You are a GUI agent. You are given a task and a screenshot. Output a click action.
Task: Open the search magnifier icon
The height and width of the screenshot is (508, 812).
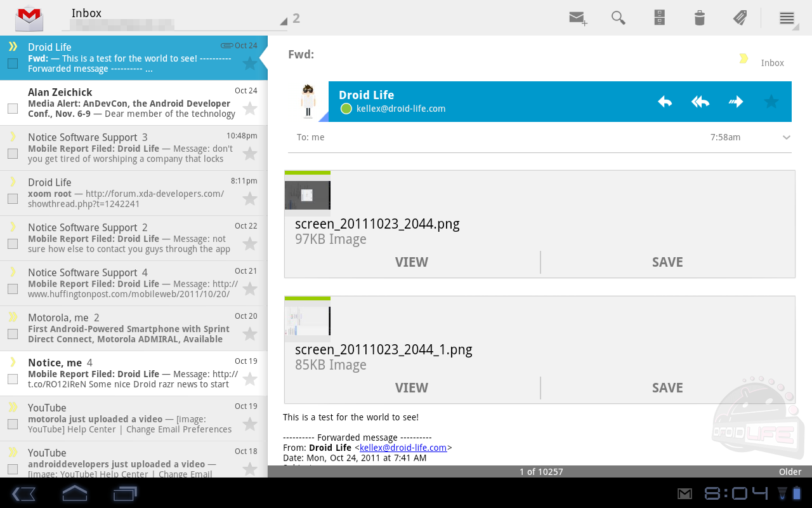click(x=618, y=18)
